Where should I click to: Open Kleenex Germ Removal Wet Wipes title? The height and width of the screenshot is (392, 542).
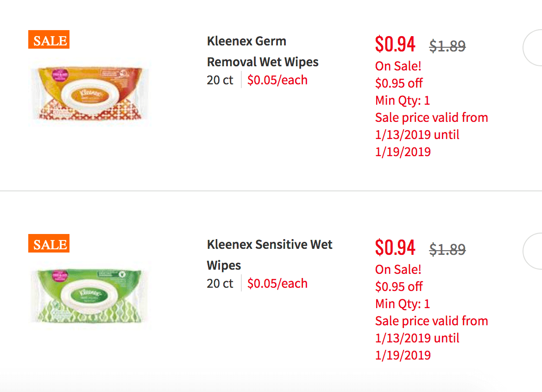[x=263, y=51]
